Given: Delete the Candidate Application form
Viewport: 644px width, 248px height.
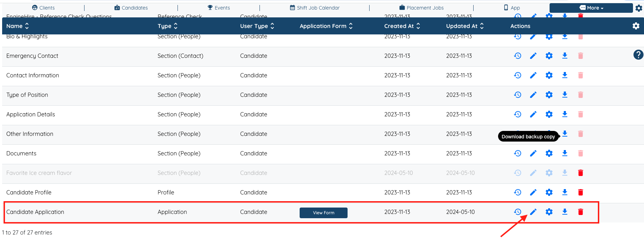Looking at the screenshot, I should 580,212.
